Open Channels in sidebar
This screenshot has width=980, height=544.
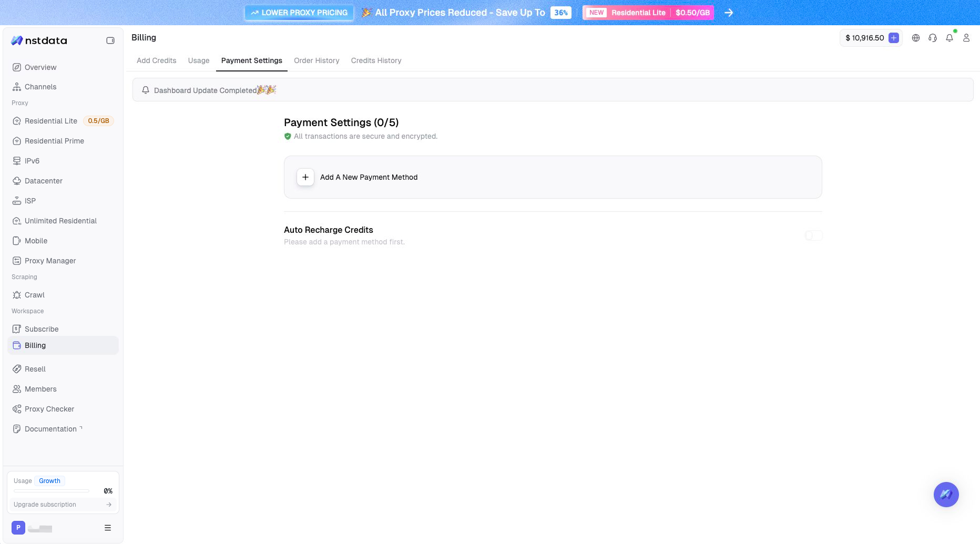[x=63, y=87]
